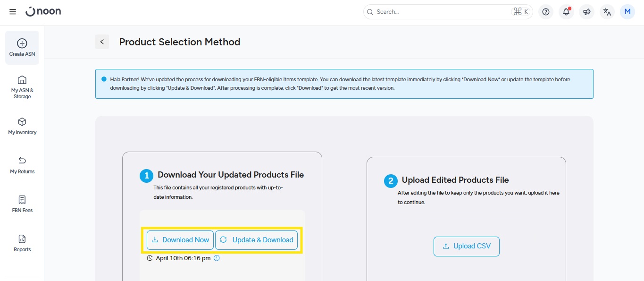The image size is (644, 281).
Task: Select Create ASN in the sidebar
Action: tap(22, 47)
